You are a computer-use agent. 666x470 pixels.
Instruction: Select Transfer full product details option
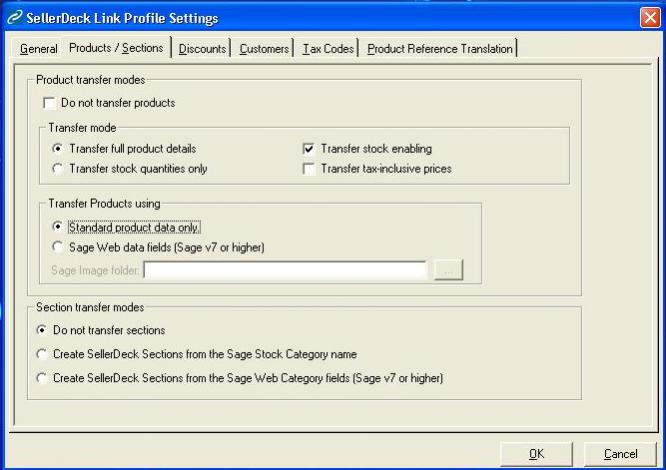coord(57,149)
